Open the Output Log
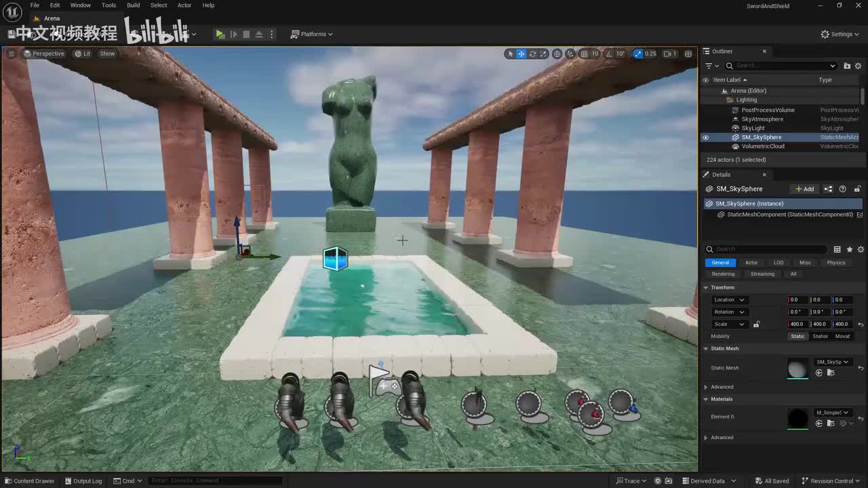Screen dimensions: 868x488 tap(83, 481)
